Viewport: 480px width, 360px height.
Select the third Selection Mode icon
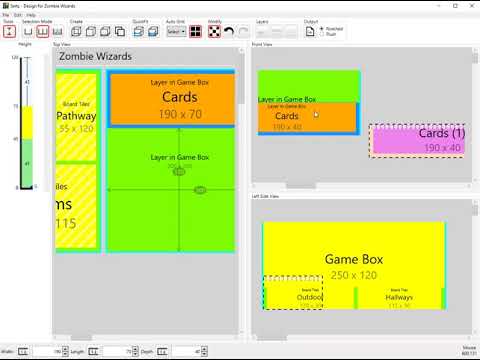click(58, 32)
